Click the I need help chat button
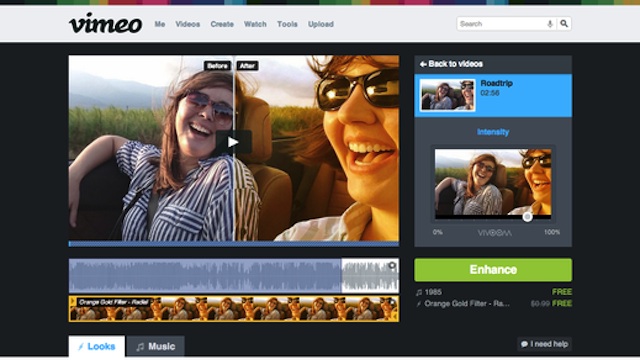 [x=544, y=344]
